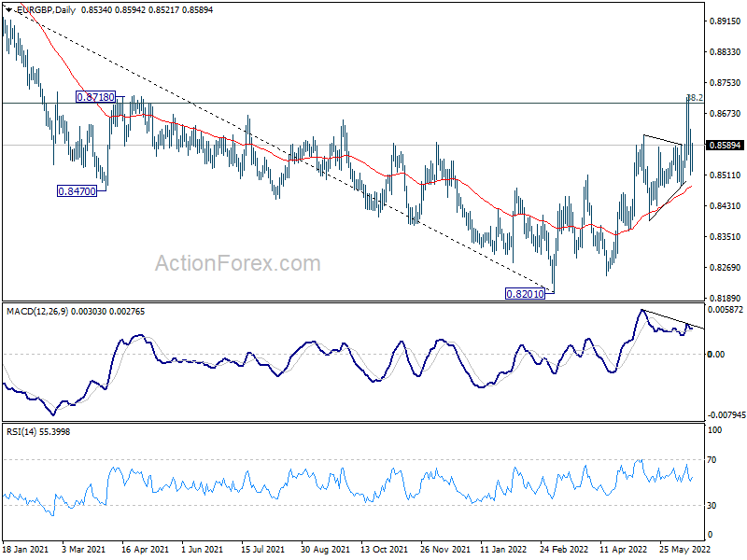The width and height of the screenshot is (747, 560).
Task: Click the 26 Nov 2021 date label
Action: coord(445,550)
